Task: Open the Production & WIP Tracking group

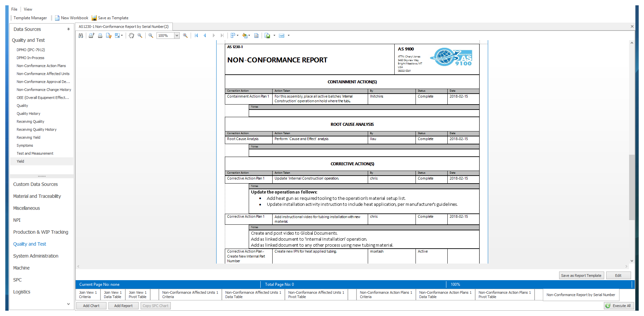Action: click(41, 232)
